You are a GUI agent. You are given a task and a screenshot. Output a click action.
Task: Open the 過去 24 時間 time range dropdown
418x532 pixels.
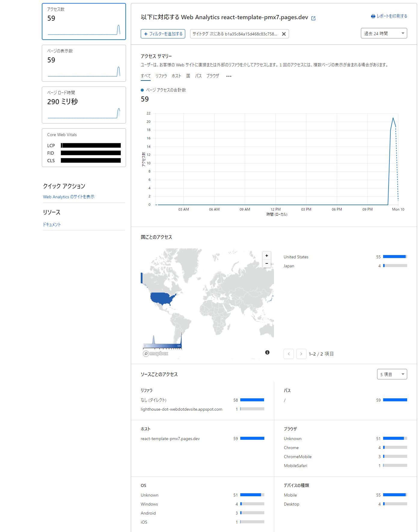tap(383, 33)
